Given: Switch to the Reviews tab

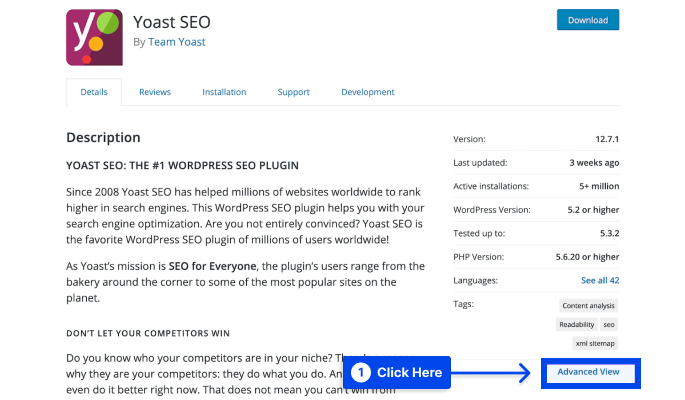Looking at the screenshot, I should point(155,92).
